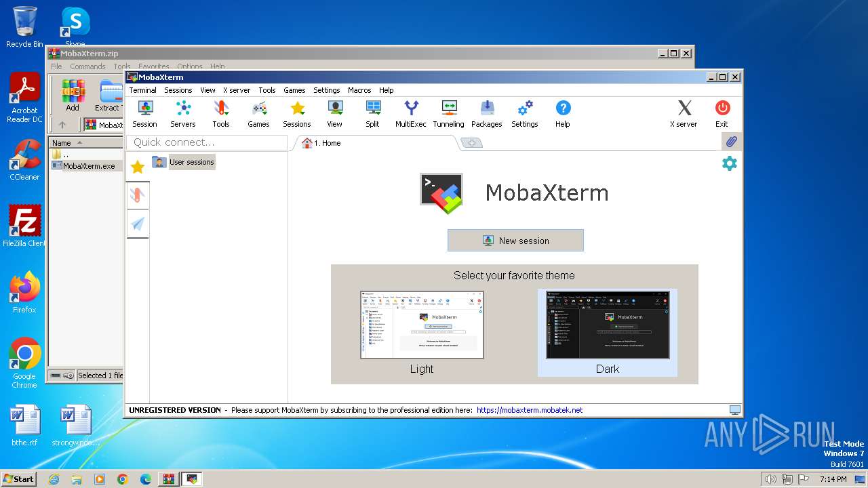Select the Split toolbar icon
Image resolution: width=868 pixels, height=488 pixels.
pos(373,113)
